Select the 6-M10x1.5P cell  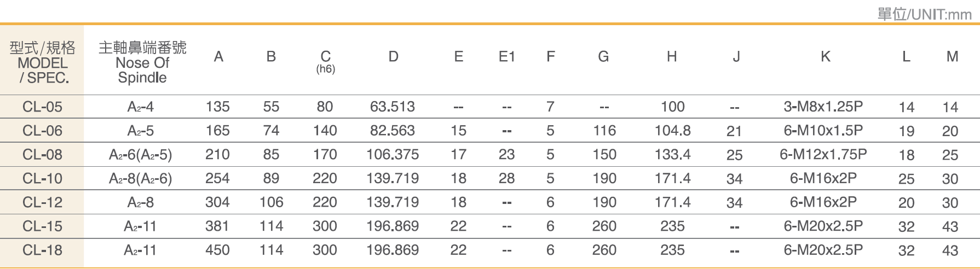823,130
